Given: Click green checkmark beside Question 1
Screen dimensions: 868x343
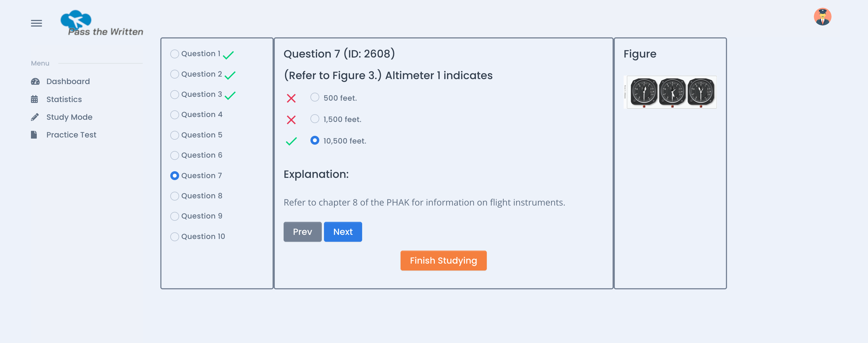Looking at the screenshot, I should (x=228, y=55).
